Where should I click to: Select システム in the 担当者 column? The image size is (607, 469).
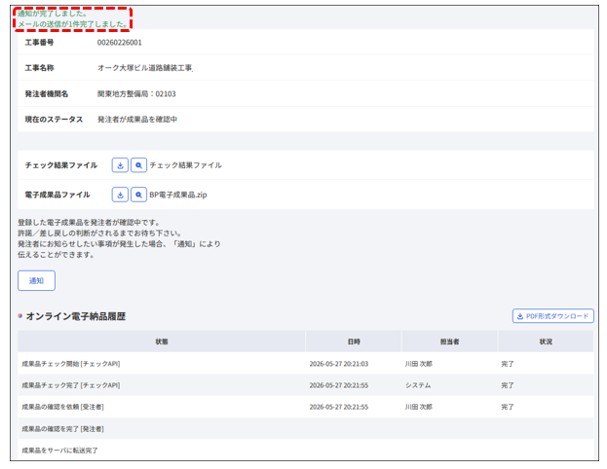point(418,385)
